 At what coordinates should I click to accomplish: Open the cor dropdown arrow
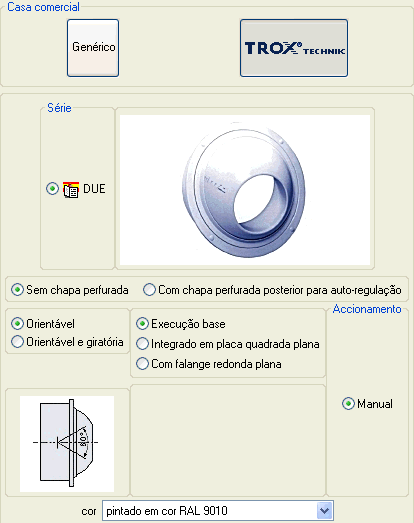[325, 511]
